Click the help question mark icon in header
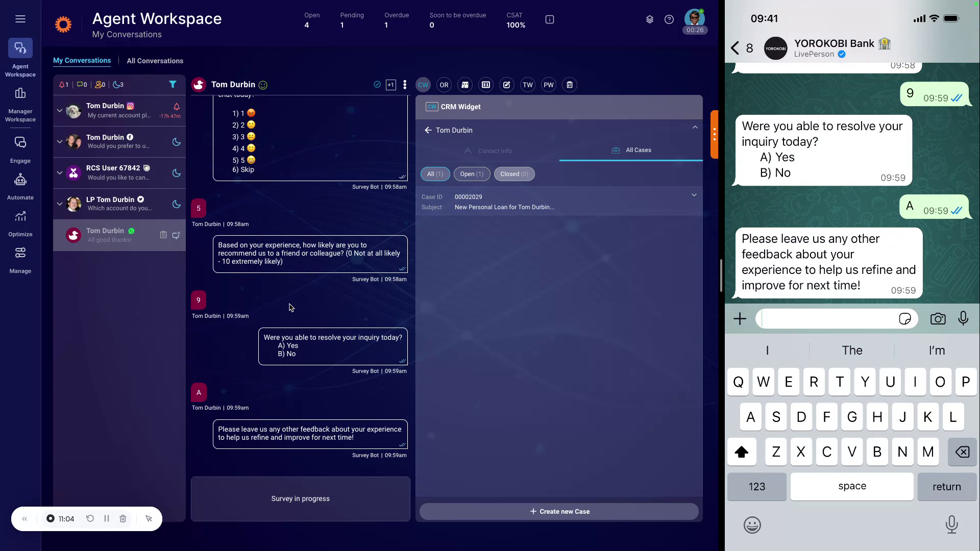The width and height of the screenshot is (980, 551). [669, 19]
